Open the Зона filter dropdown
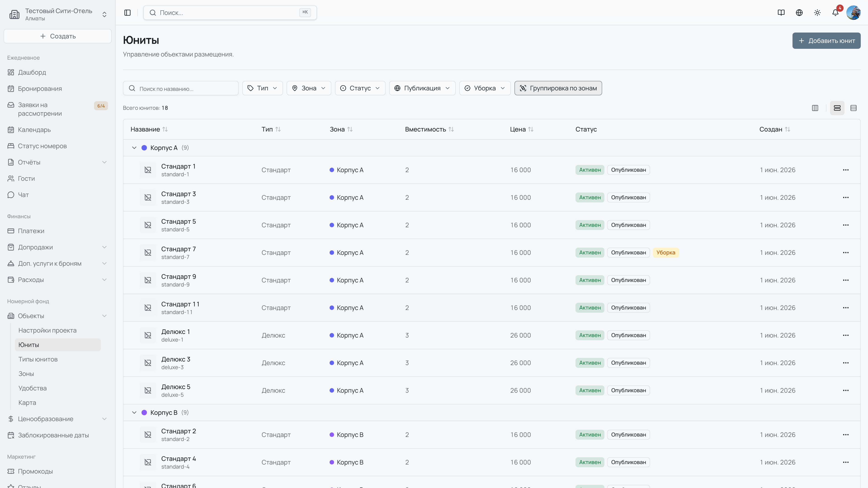This screenshot has height=488, width=868. click(309, 88)
